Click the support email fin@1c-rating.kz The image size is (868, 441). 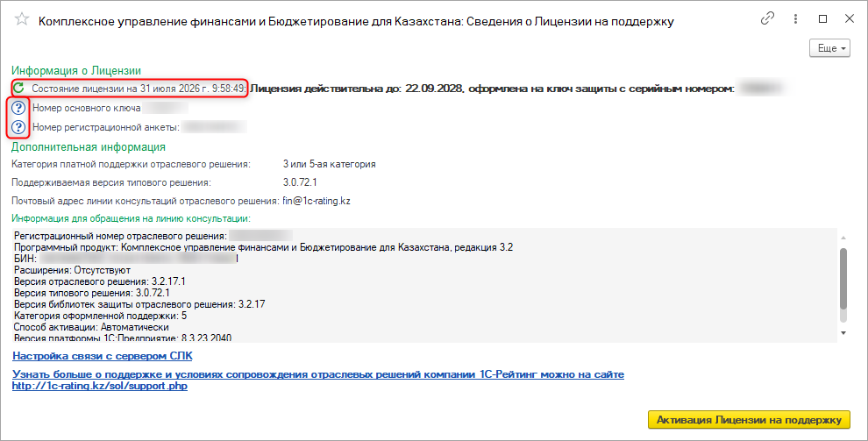tap(317, 201)
